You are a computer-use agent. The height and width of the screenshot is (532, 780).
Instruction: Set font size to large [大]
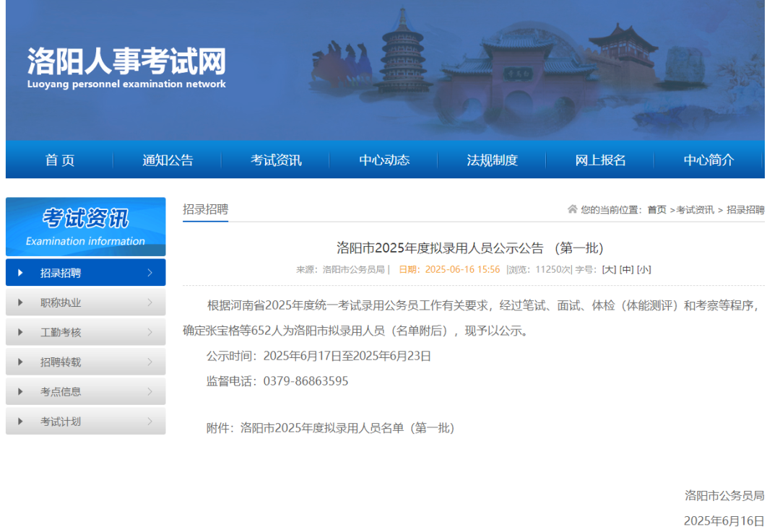609,269
